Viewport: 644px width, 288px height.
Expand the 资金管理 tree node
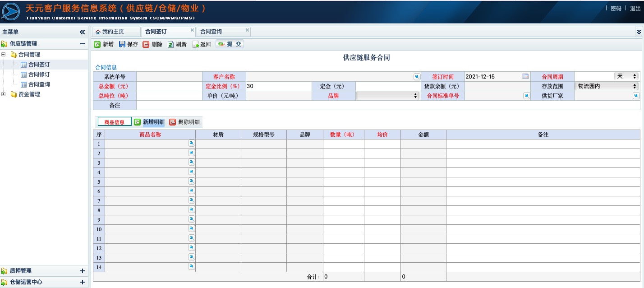[x=4, y=94]
